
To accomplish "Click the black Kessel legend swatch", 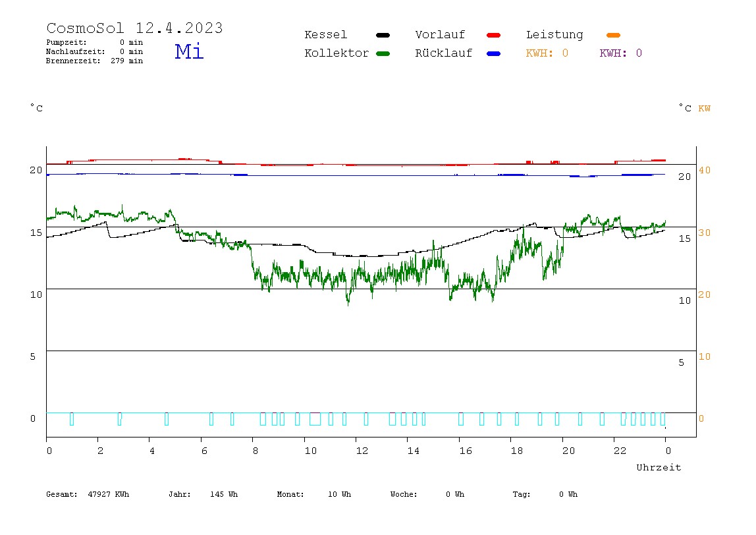I will click(383, 35).
